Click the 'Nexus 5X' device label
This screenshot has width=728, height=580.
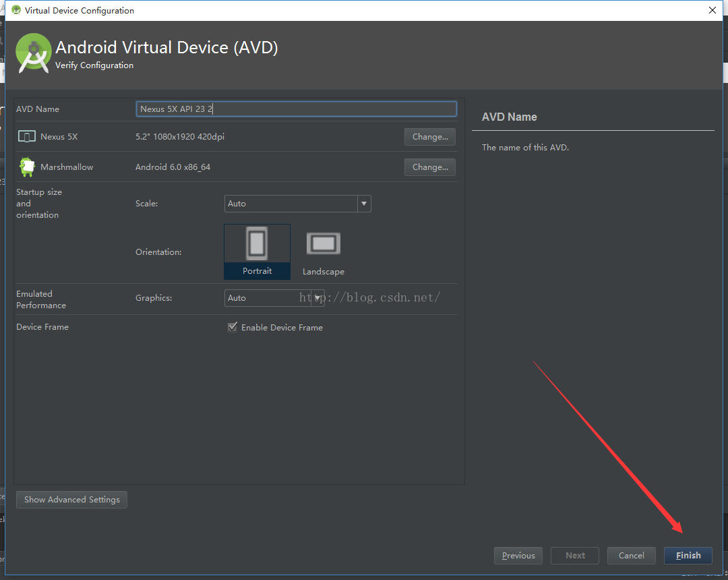coord(59,136)
